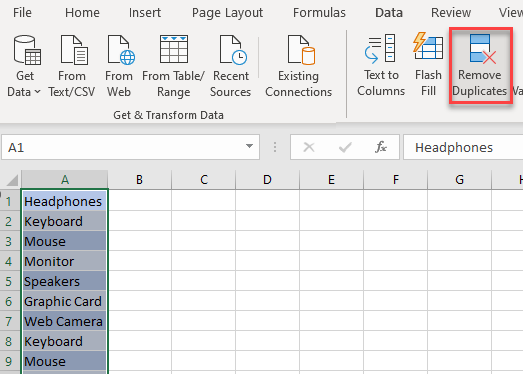
Task: Open the Get Data menu
Action: [x=24, y=66]
